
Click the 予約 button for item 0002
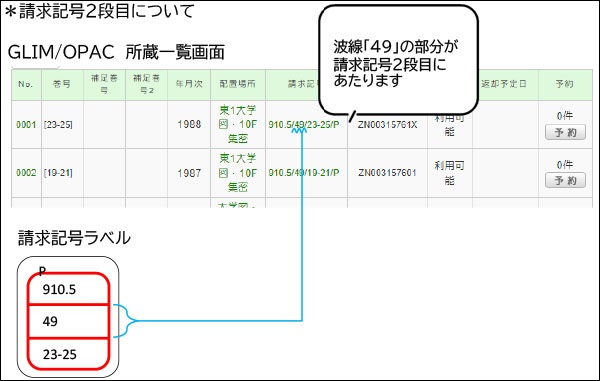565,181
